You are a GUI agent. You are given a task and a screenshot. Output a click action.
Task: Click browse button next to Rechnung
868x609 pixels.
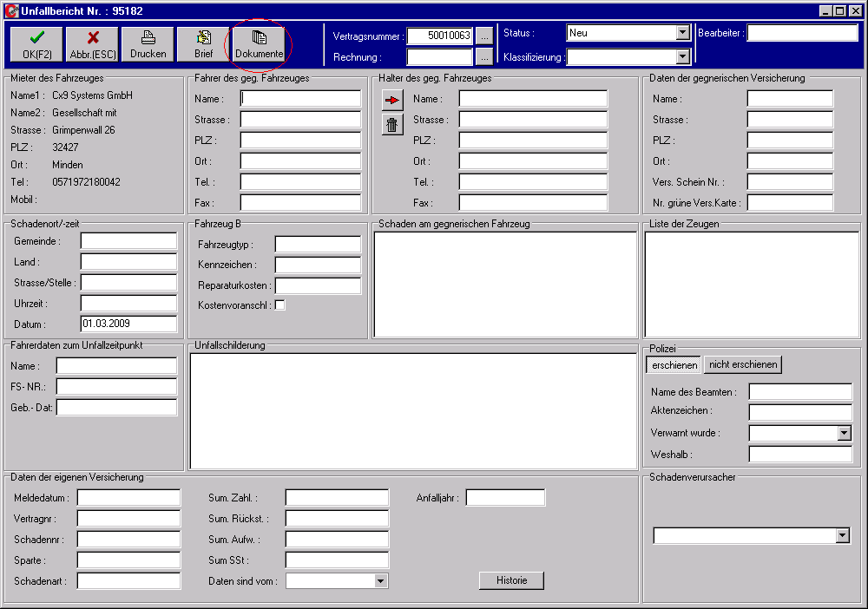coord(484,57)
